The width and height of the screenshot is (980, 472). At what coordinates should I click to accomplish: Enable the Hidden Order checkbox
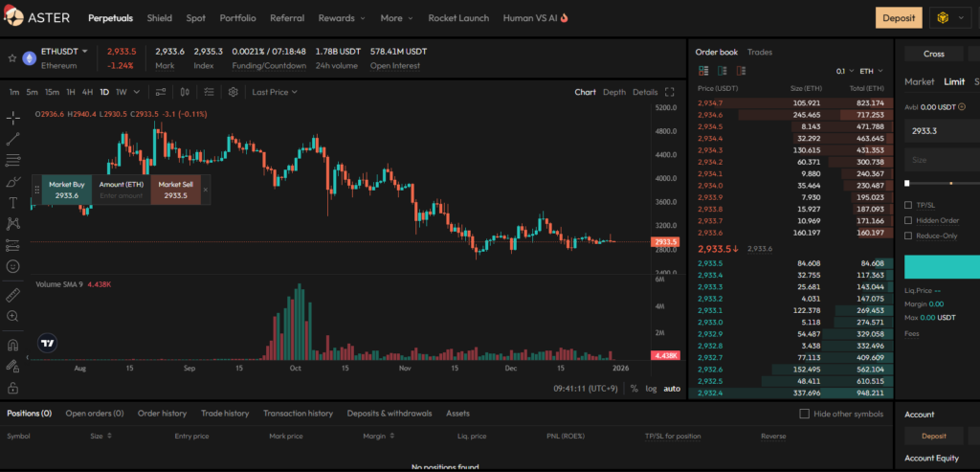click(908, 220)
